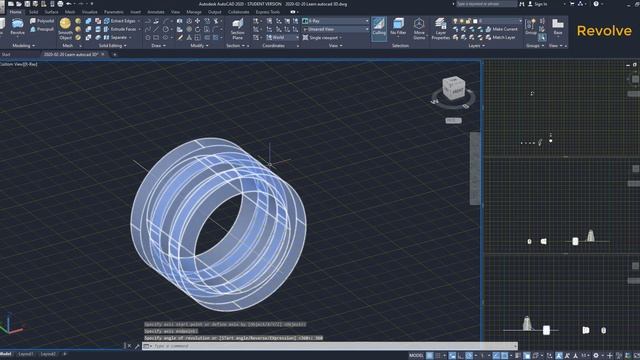Screen dimensions: 640x360
Task: Click the ViewCube in the viewport
Action: [x=453, y=88]
